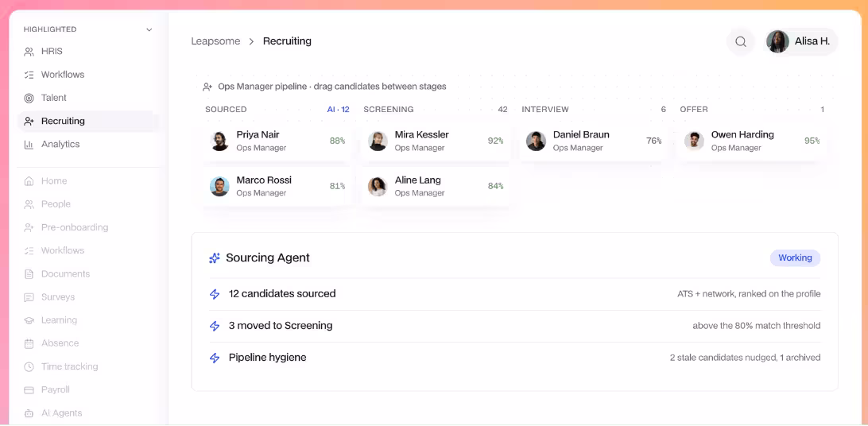Click Daniel Braun's 76% match score
Screen dimensions: 868x426
tap(653, 141)
